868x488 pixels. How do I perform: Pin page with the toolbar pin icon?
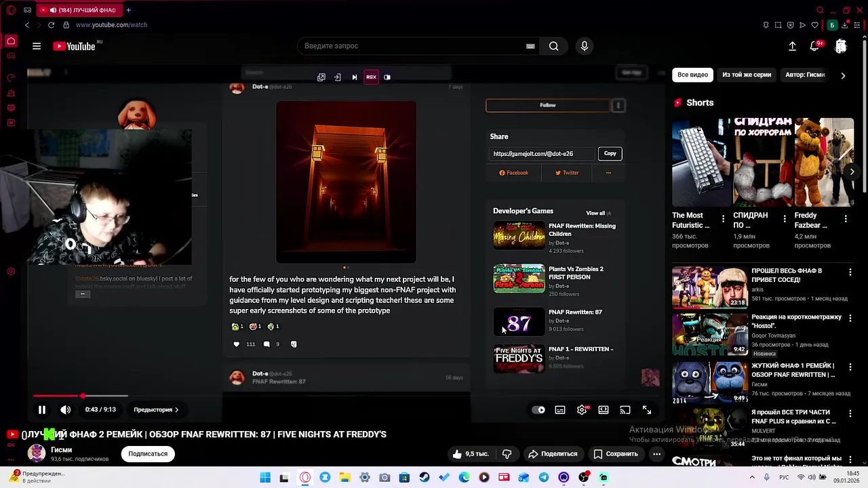pos(766,25)
